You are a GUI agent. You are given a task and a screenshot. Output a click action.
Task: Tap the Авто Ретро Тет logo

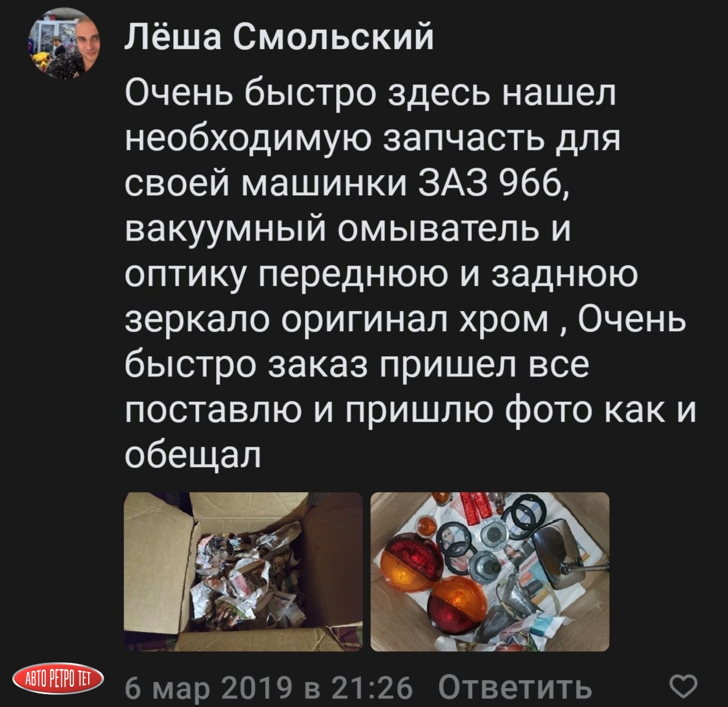pos(58,679)
